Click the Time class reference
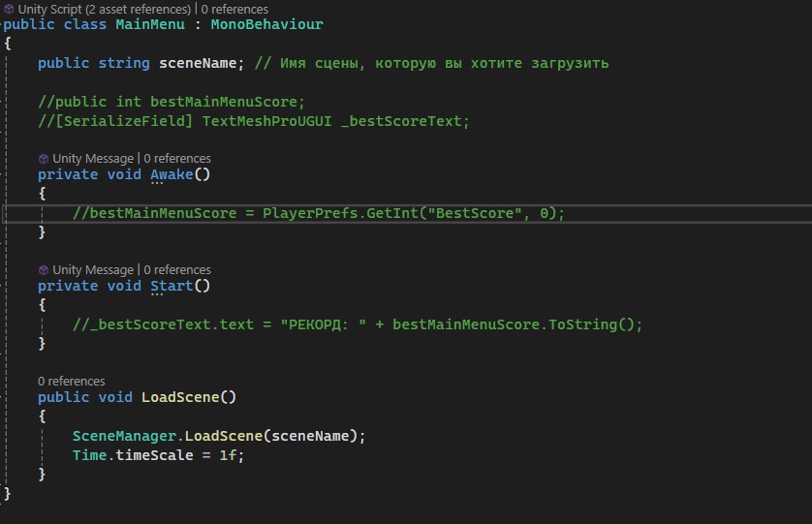 pos(89,455)
